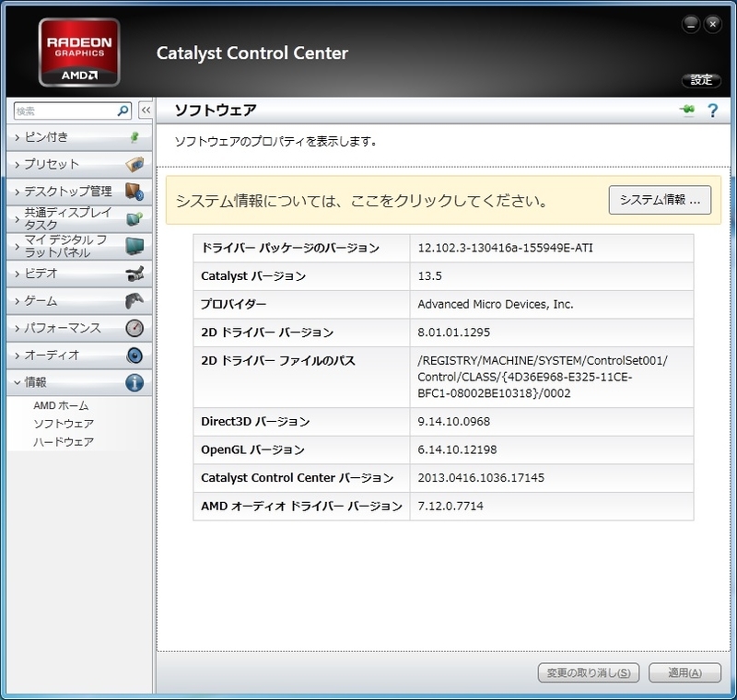The width and height of the screenshot is (737, 700).
Task: Click the Radeon Graphics AMD logo
Action: (79, 52)
